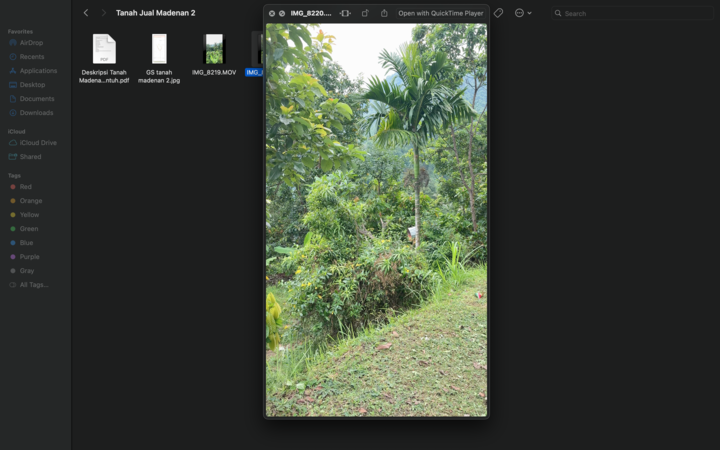Open Documents in the sidebar
Viewport: 720px width, 450px height.
37,99
